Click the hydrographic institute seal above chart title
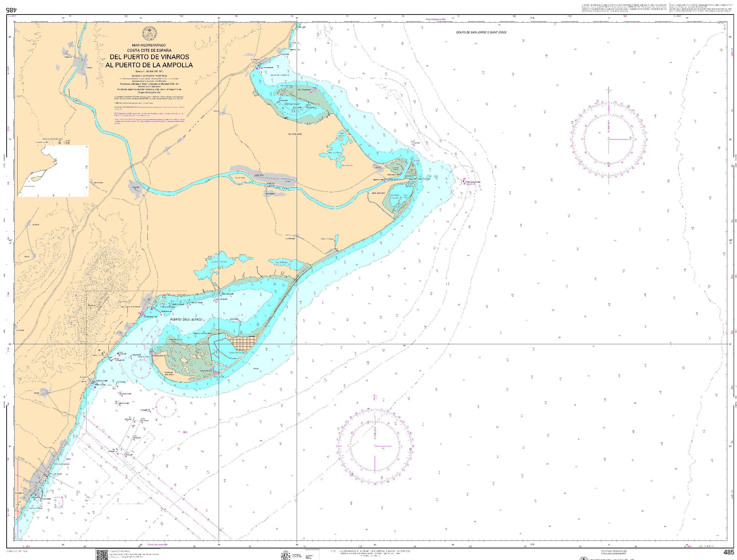Screen dimensions: 737x560 pos(150,33)
